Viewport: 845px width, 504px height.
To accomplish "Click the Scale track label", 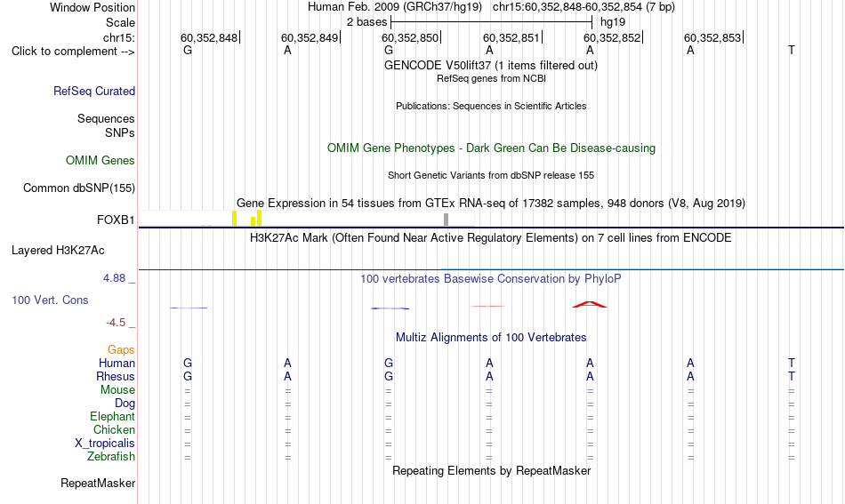I will click(x=120, y=22).
